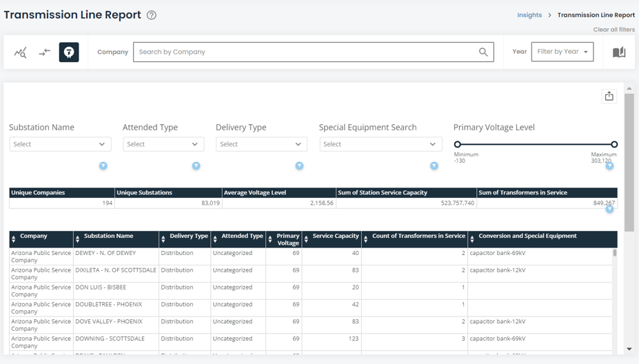Open the Special Equipment Search dropdown
This screenshot has width=639, height=364.
[381, 144]
